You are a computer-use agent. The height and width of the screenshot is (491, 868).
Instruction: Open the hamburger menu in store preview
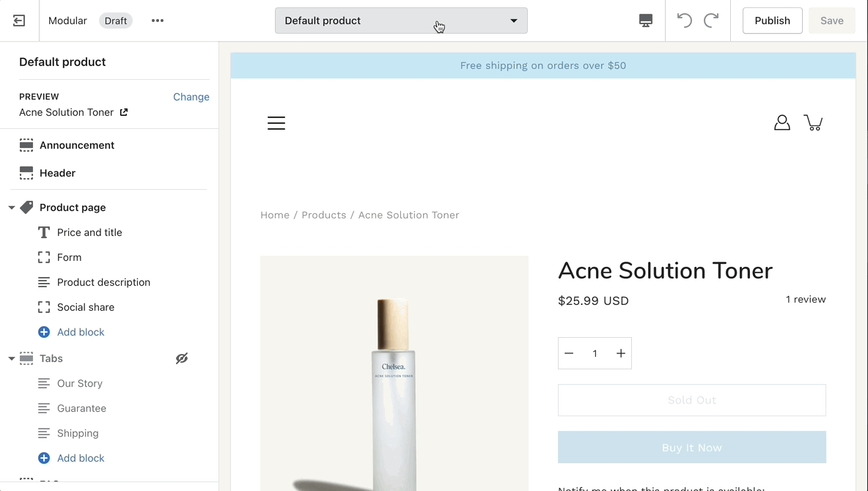click(276, 123)
